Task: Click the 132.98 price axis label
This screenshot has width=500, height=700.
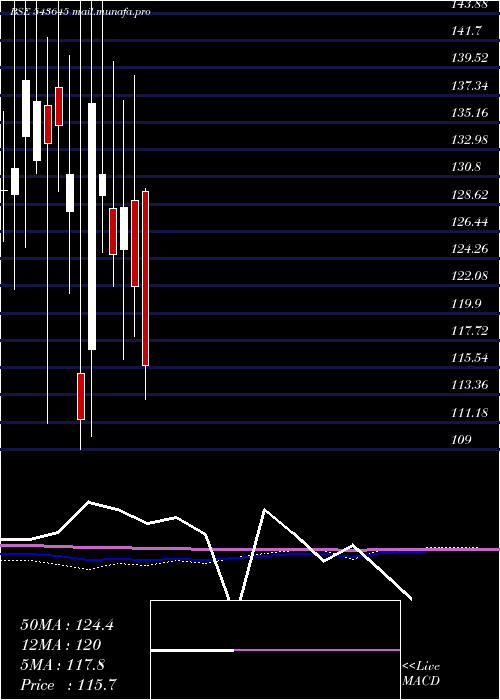Action: click(470, 139)
